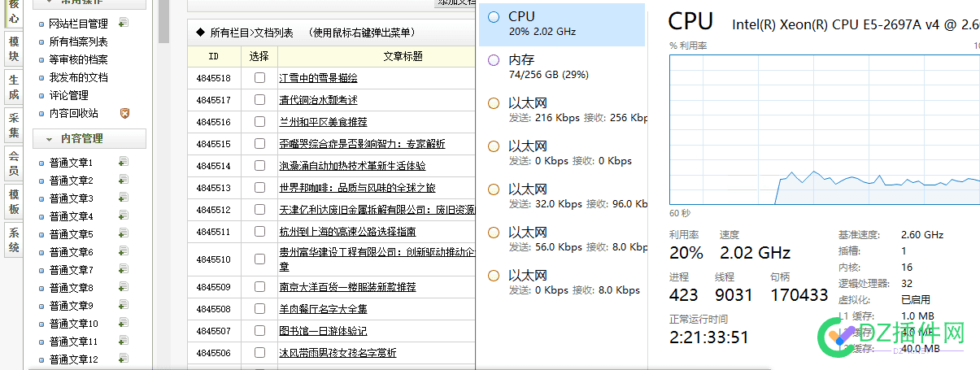Viewport: 980px width, 370px height.
Task: Click the first 以太网 orange circle icon
Action: point(494,103)
